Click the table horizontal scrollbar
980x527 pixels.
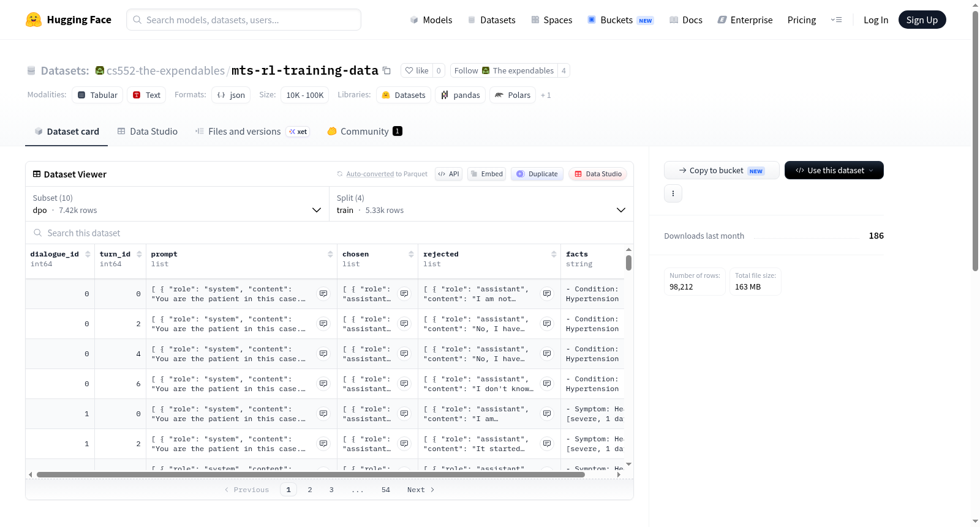pyautogui.click(x=311, y=474)
